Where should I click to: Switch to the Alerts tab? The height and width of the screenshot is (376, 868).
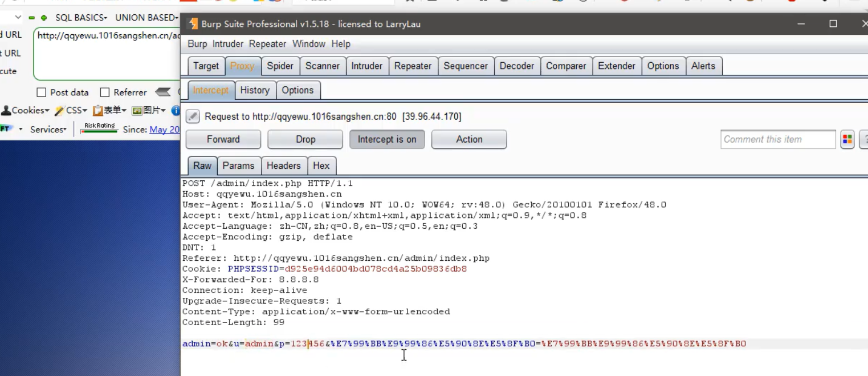tap(703, 66)
